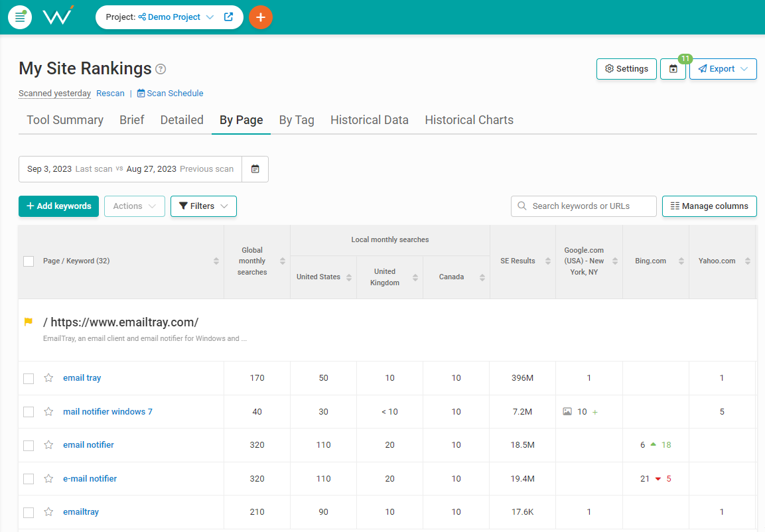Open the emailtray keyword link
This screenshot has height=532, width=765.
81,512
